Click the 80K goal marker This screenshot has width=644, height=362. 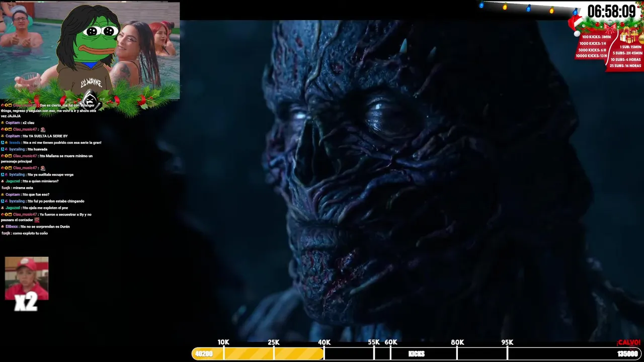(x=457, y=342)
